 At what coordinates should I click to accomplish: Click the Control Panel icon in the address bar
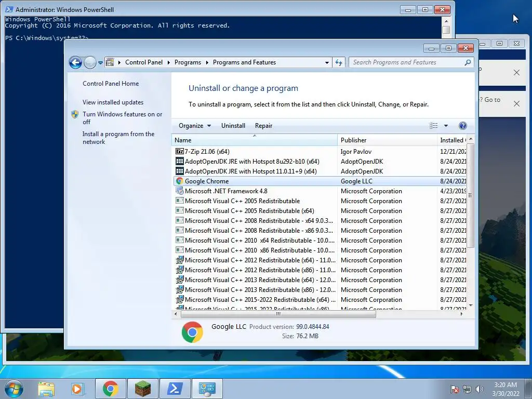click(110, 62)
